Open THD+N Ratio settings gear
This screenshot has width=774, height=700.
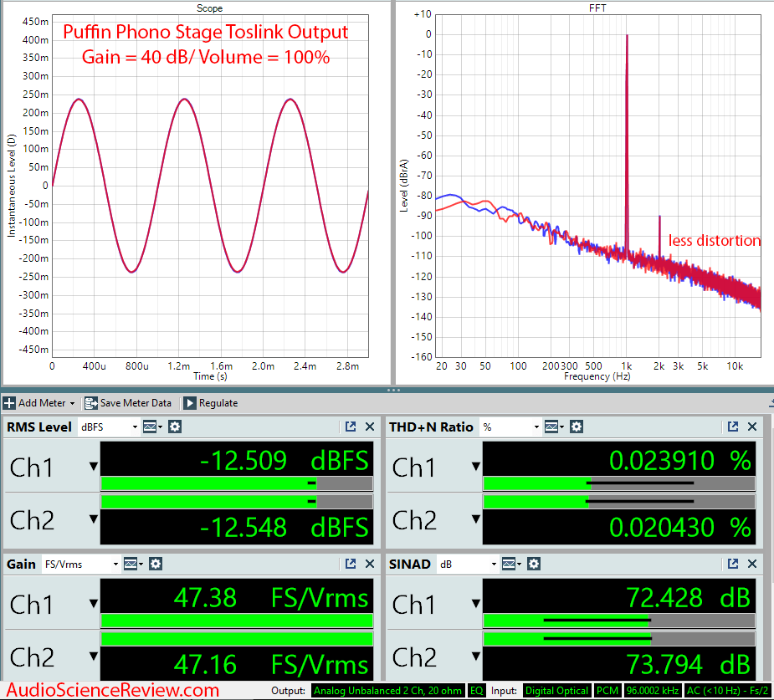tap(577, 427)
